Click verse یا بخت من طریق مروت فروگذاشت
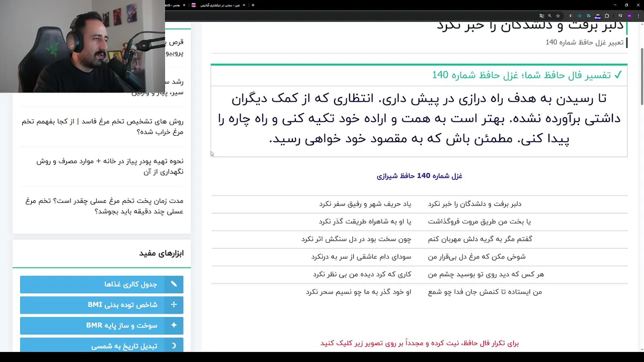 tap(479, 221)
